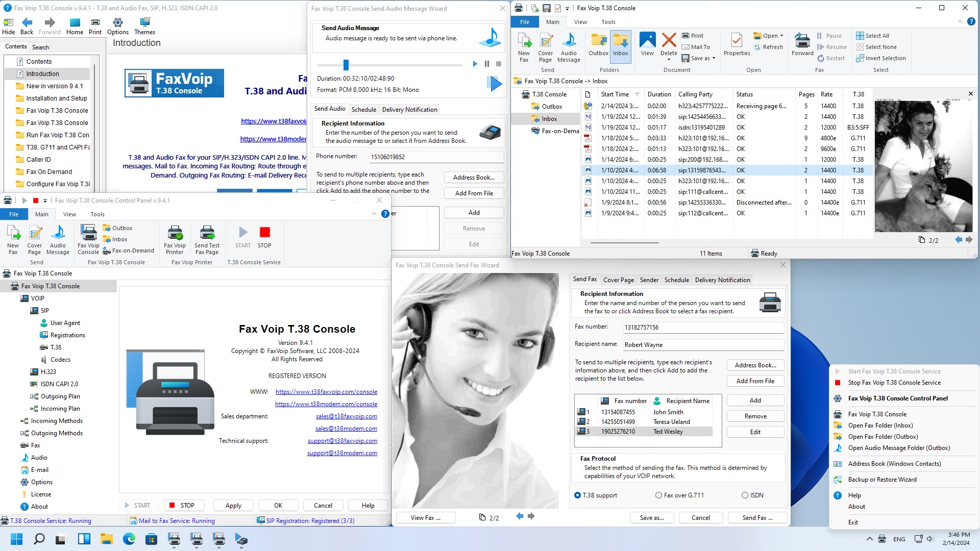Viewport: 980px width, 551px height.
Task: Click the Add From File button
Action: click(756, 381)
